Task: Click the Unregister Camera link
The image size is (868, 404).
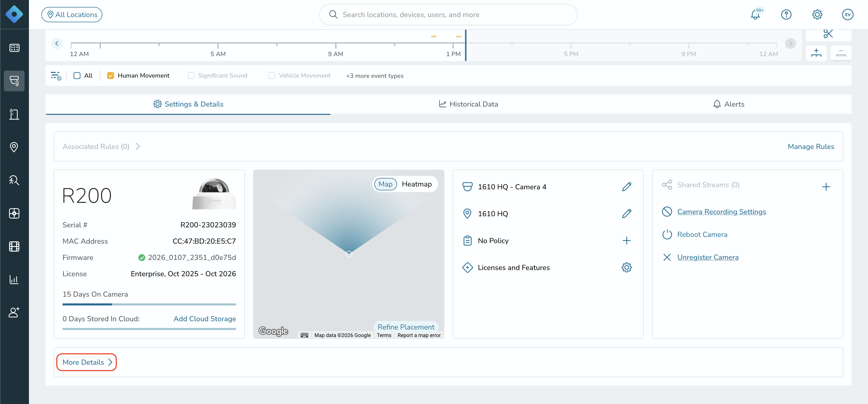Action: (x=708, y=257)
